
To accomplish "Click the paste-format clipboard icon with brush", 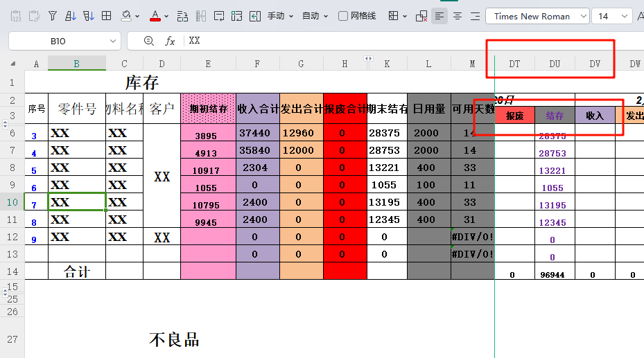I will pyautogui.click(x=34, y=17).
